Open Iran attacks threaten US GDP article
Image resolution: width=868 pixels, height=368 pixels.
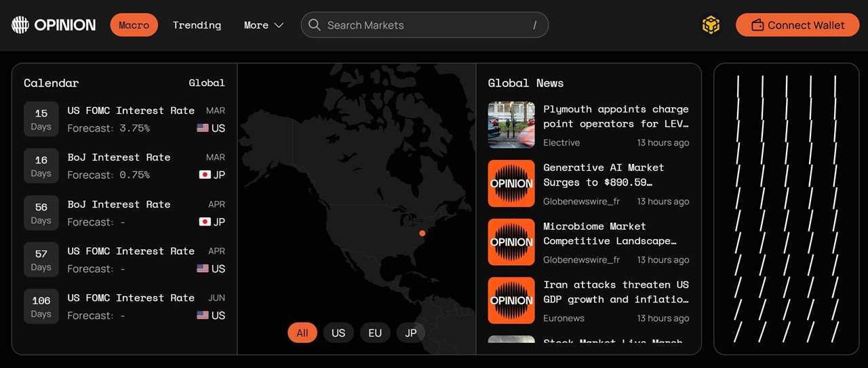pos(615,292)
